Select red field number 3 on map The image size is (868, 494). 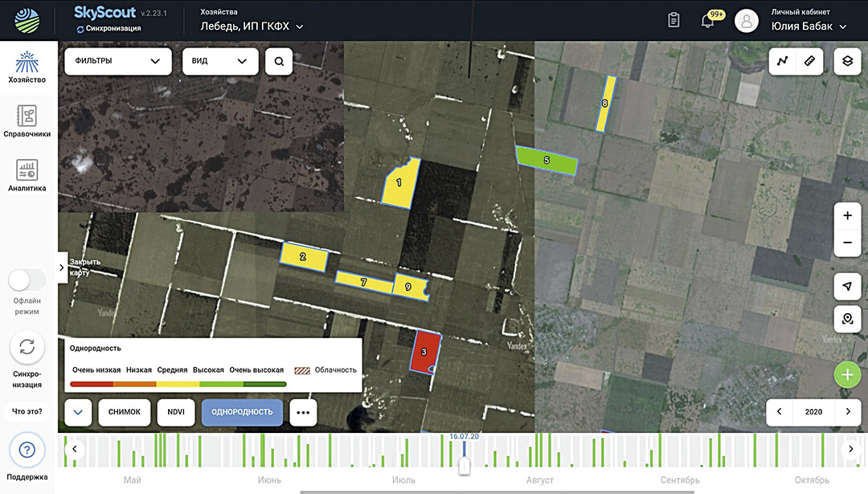click(x=424, y=352)
